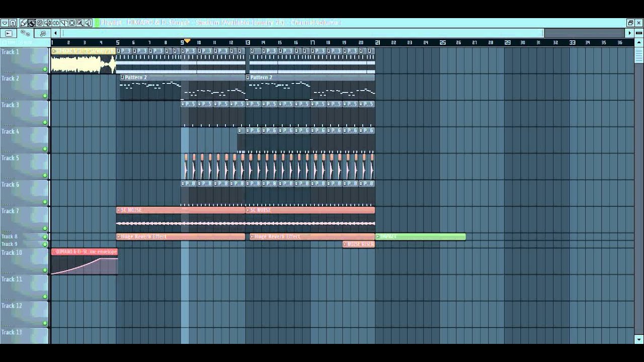Jump to bar 21 on the timeline ruler
644x362 pixels.
[x=377, y=43]
